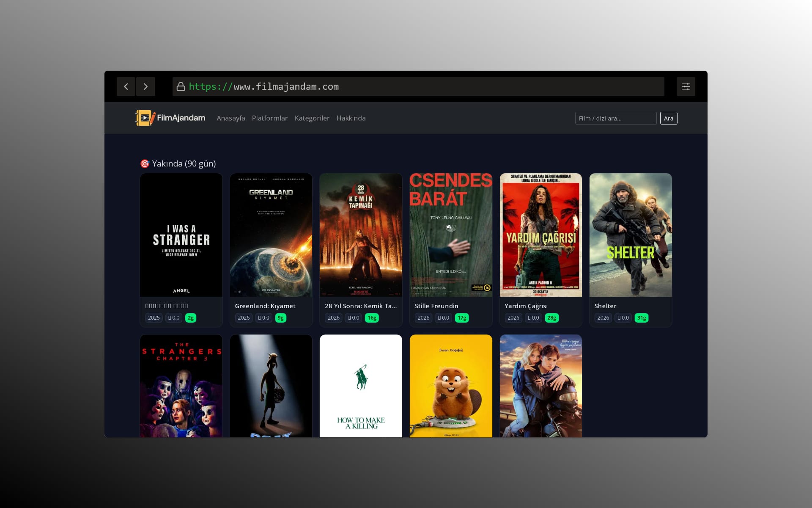
Task: Open the Shelter movie poster
Action: 630,235
